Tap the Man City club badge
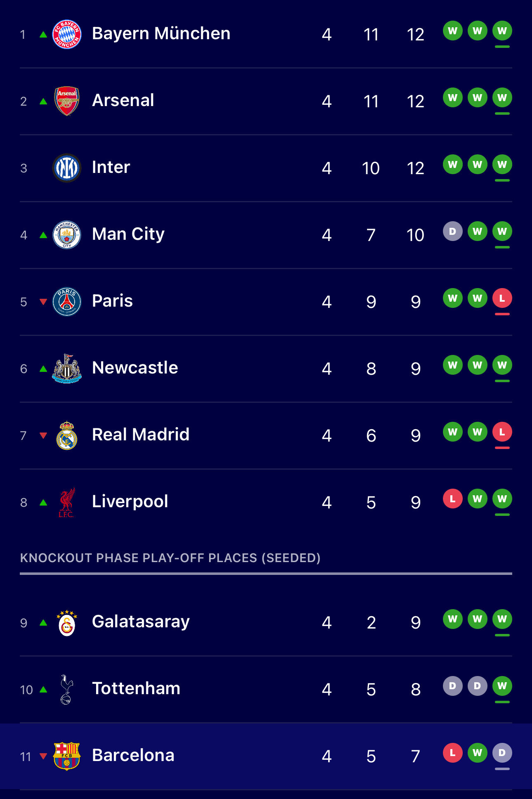 pos(67,234)
